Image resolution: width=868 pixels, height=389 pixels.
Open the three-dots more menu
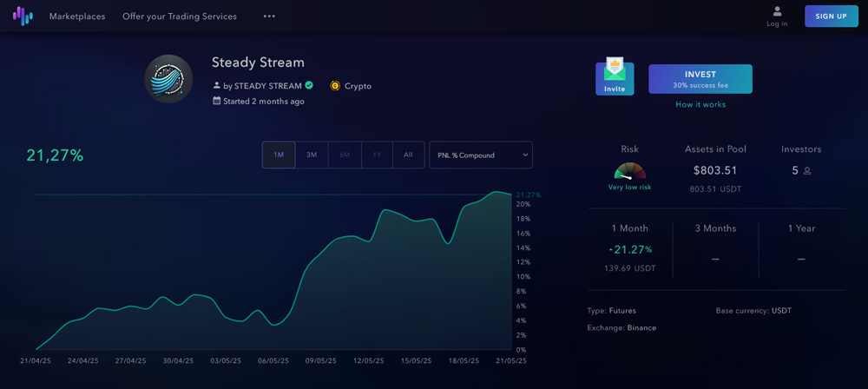[269, 16]
